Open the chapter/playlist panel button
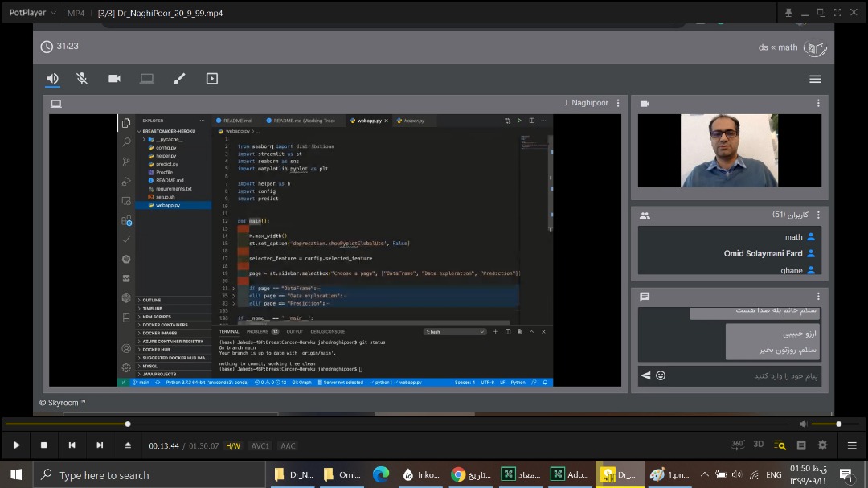The width and height of the screenshot is (868, 488). point(801,445)
